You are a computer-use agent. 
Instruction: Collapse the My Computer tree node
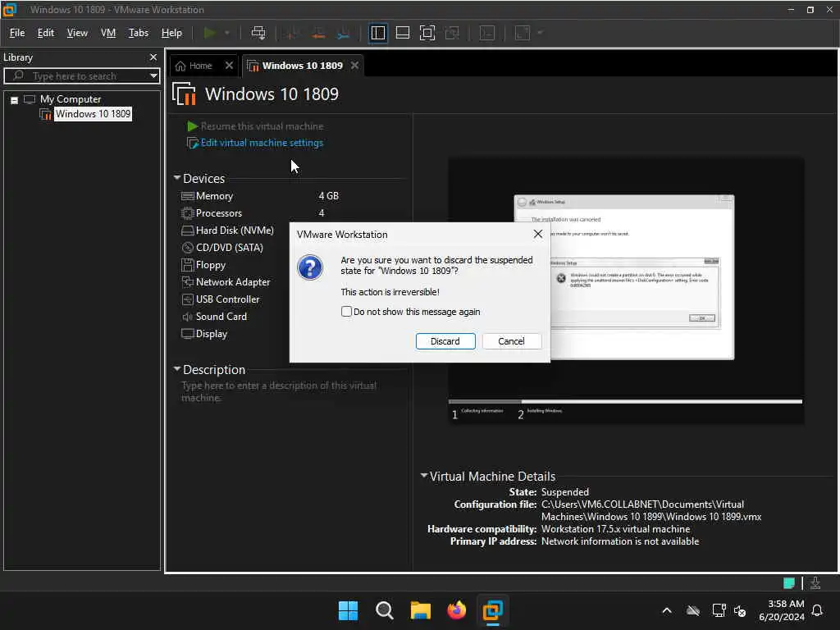(x=15, y=100)
